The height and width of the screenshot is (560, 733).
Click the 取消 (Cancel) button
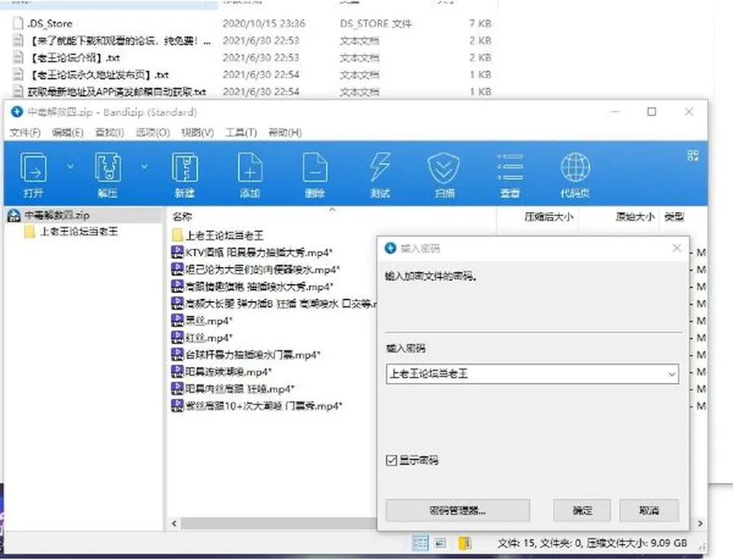point(649,510)
